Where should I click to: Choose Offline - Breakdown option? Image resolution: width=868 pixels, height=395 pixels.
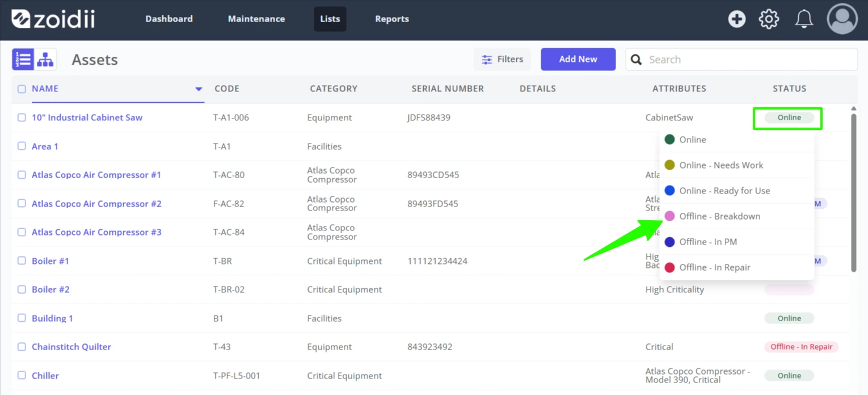click(737, 216)
